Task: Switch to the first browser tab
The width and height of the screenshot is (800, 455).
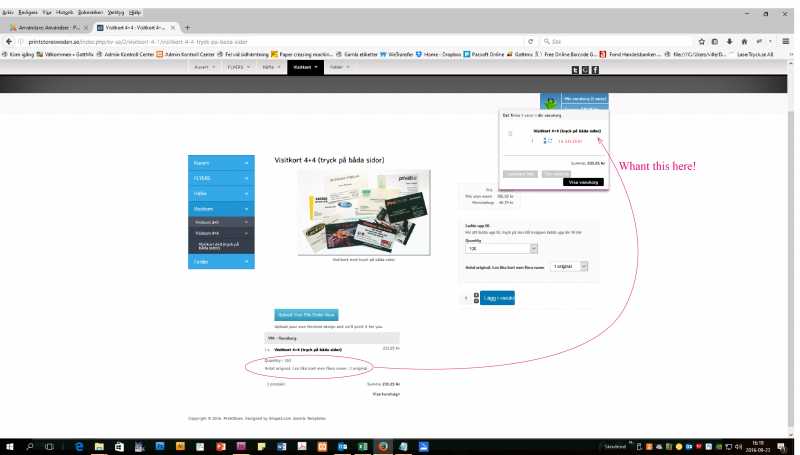Action: [47, 28]
